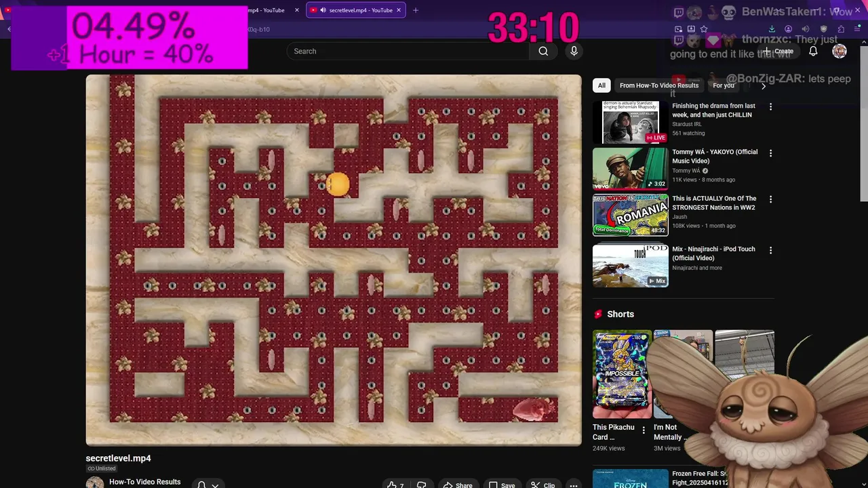Click the secretlevel.mp4 video player
Viewport: 868px width, 488px height.
[334, 260]
